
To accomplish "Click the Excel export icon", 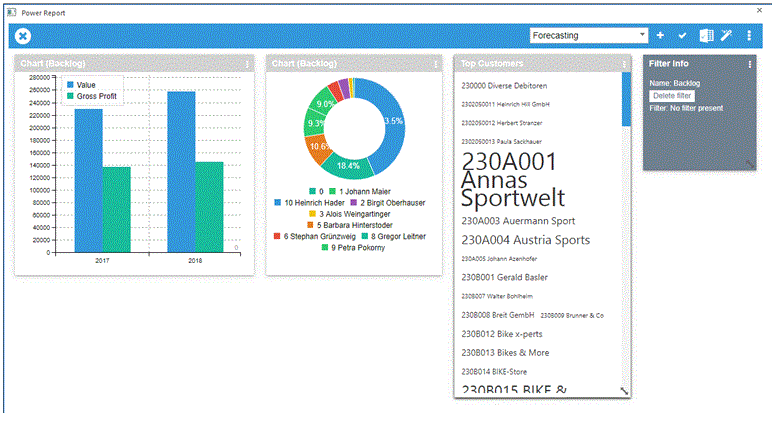I will (706, 36).
